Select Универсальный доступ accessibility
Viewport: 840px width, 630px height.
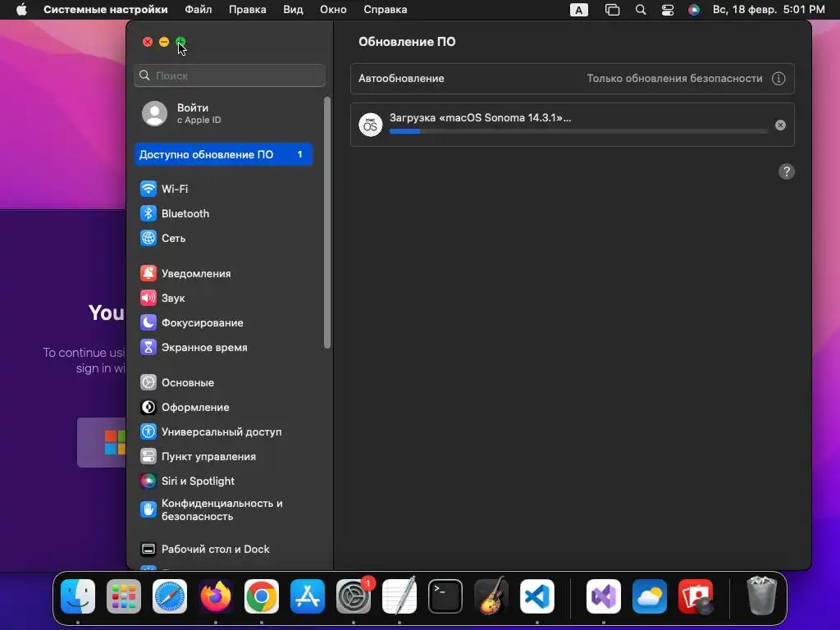223,431
